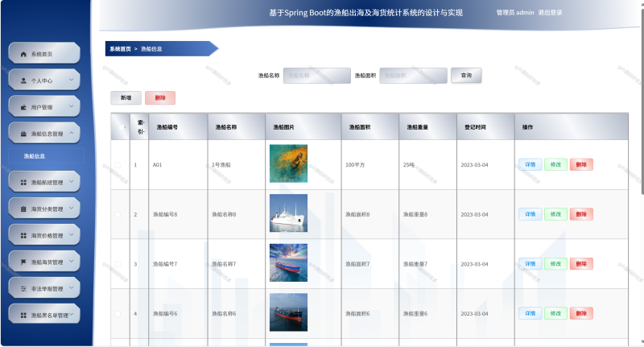Click the 用户管理 sidebar icon
The image size is (644, 347).
coord(23,108)
